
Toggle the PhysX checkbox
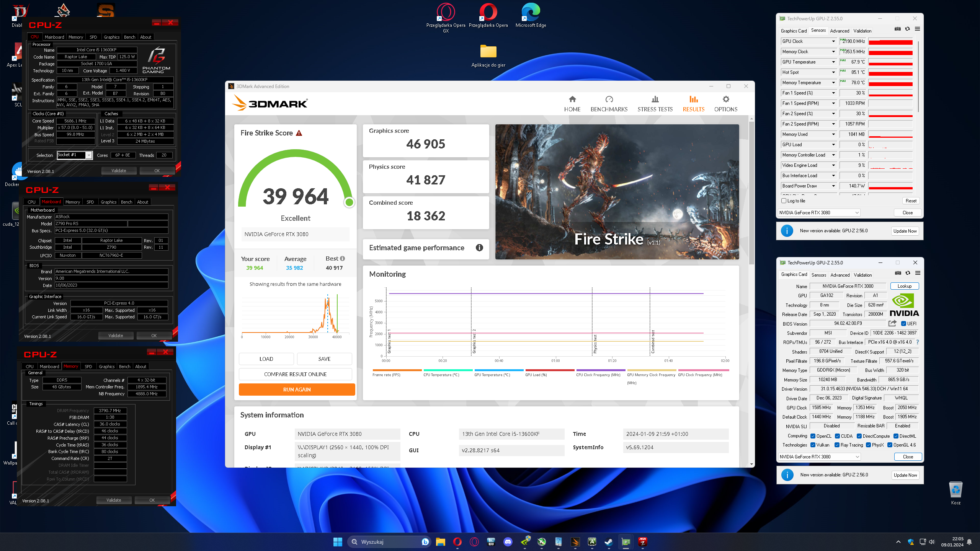tap(868, 445)
